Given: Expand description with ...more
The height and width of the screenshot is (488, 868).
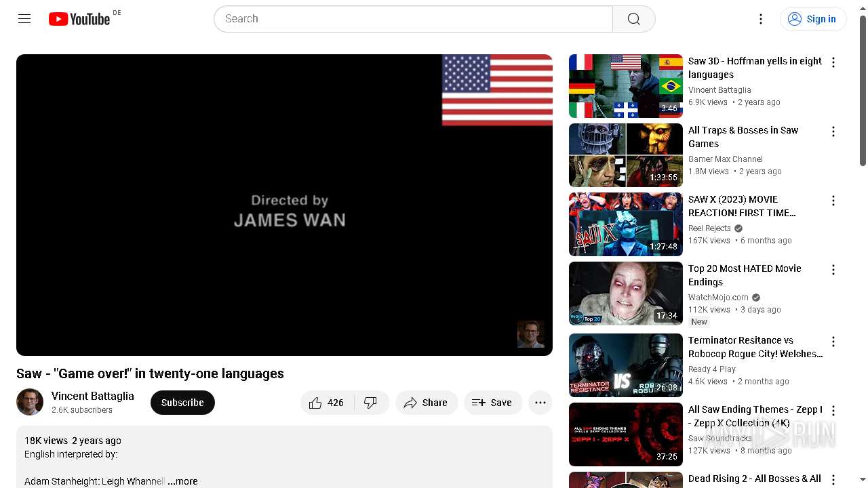Looking at the screenshot, I should pos(183,481).
